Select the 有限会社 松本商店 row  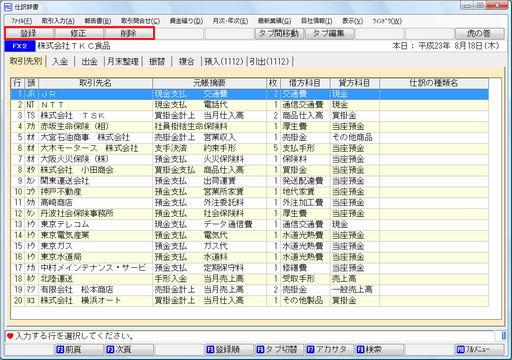click(250, 289)
